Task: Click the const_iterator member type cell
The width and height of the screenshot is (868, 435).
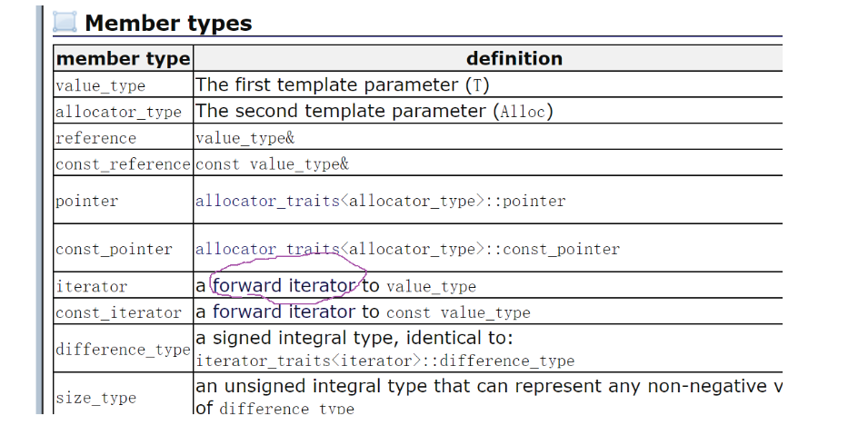Action: pos(118,312)
